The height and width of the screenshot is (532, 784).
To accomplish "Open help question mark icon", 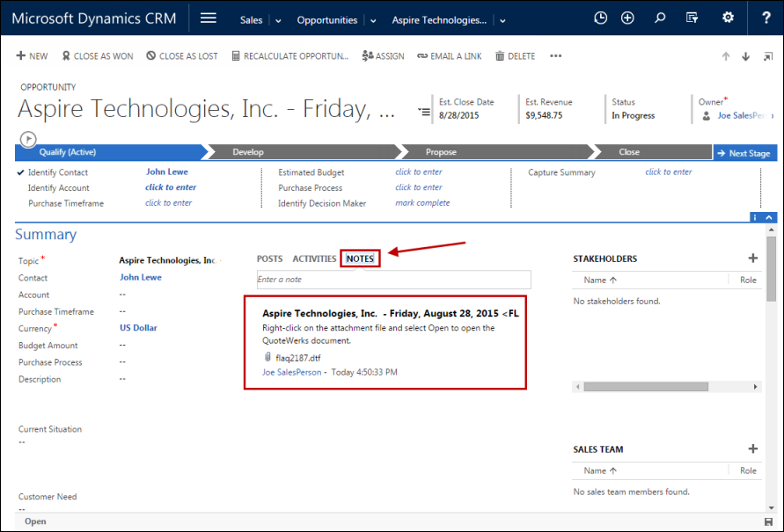I will [765, 18].
